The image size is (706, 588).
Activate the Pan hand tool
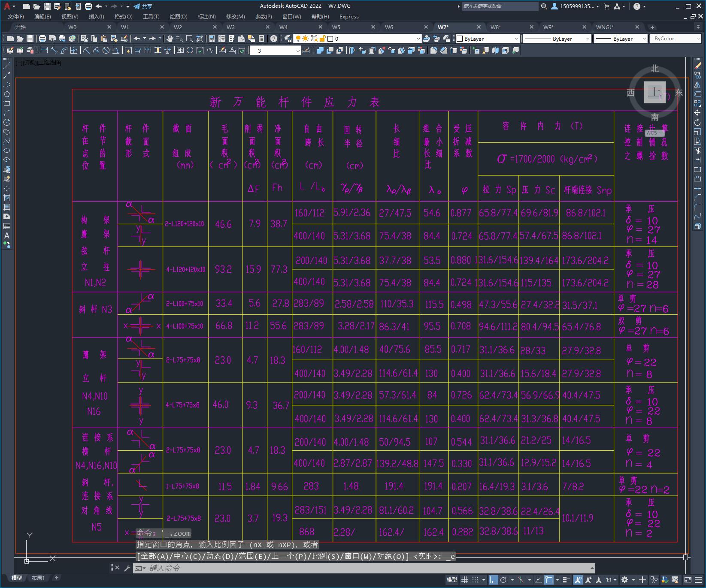point(170,39)
